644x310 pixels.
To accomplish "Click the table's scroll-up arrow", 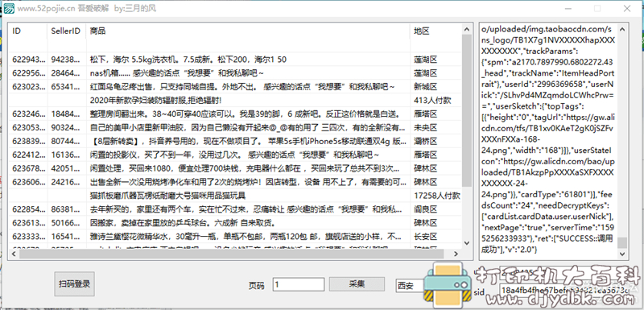I will point(466,29).
